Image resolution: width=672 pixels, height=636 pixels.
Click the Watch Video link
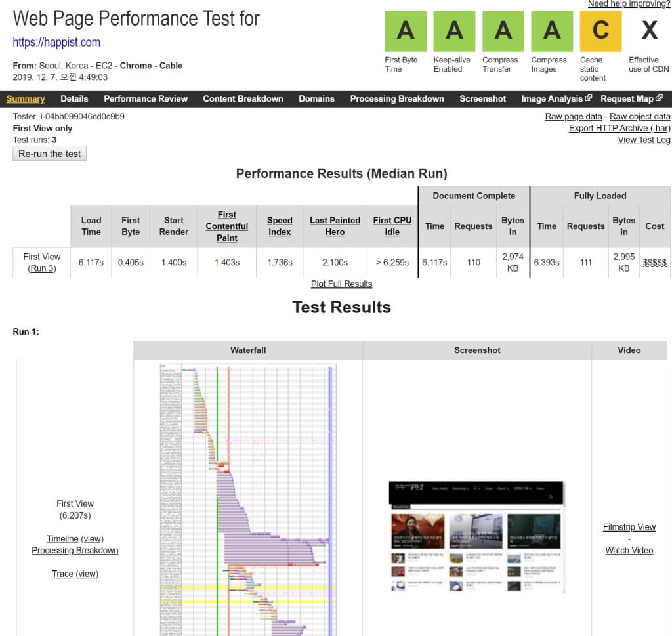(x=629, y=551)
